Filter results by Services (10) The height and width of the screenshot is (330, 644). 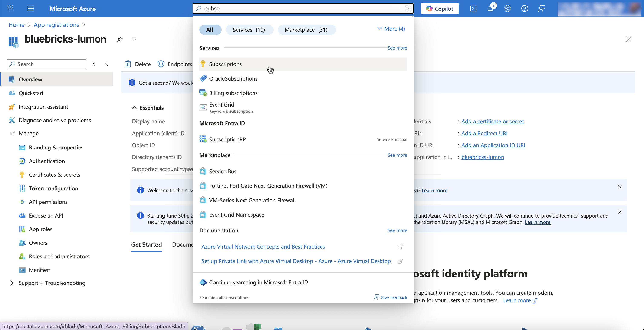[x=249, y=30]
